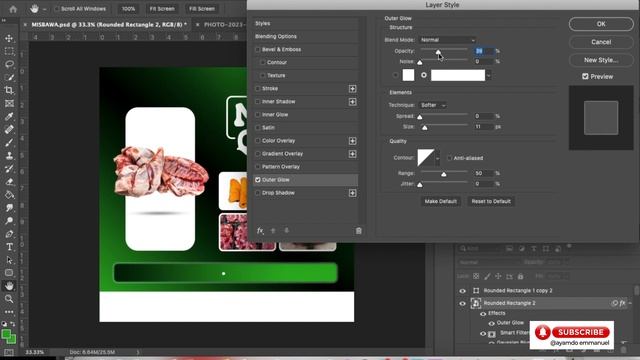640x360 pixels.
Task: Click the Contour thumbnail preview
Action: click(426, 158)
